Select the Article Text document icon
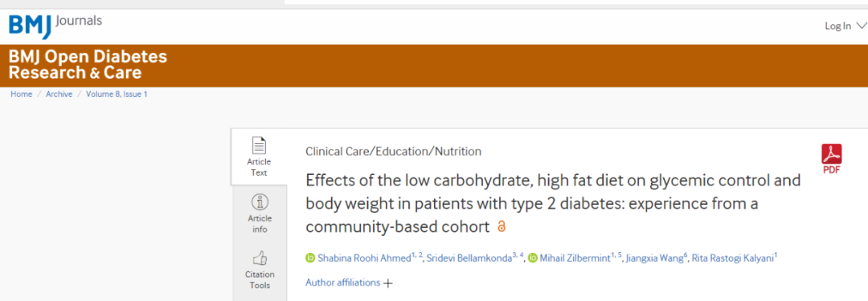868x301 pixels. (x=259, y=145)
